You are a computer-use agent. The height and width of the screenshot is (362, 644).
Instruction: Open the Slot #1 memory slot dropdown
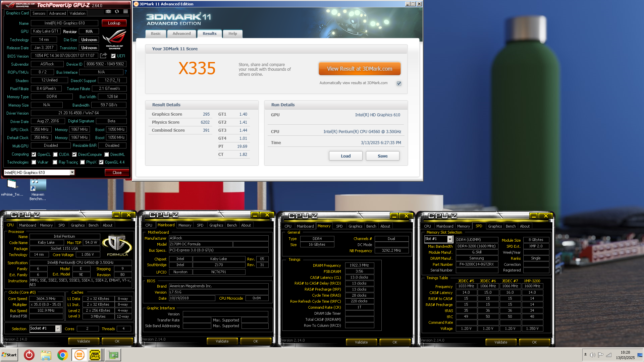point(450,239)
